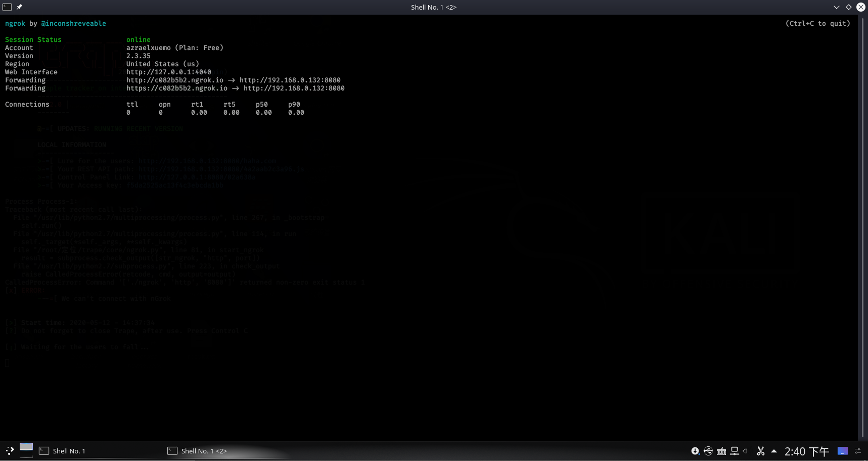Click the Session Status label

tap(33, 40)
